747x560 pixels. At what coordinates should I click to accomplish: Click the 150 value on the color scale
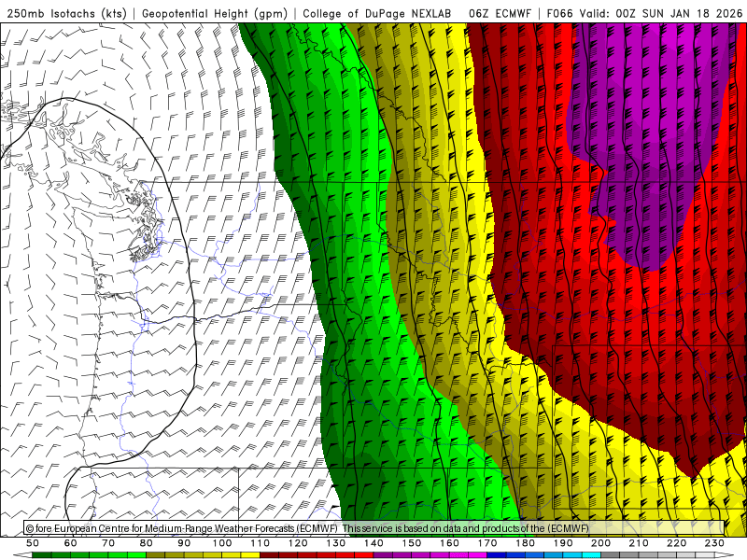coord(412,543)
